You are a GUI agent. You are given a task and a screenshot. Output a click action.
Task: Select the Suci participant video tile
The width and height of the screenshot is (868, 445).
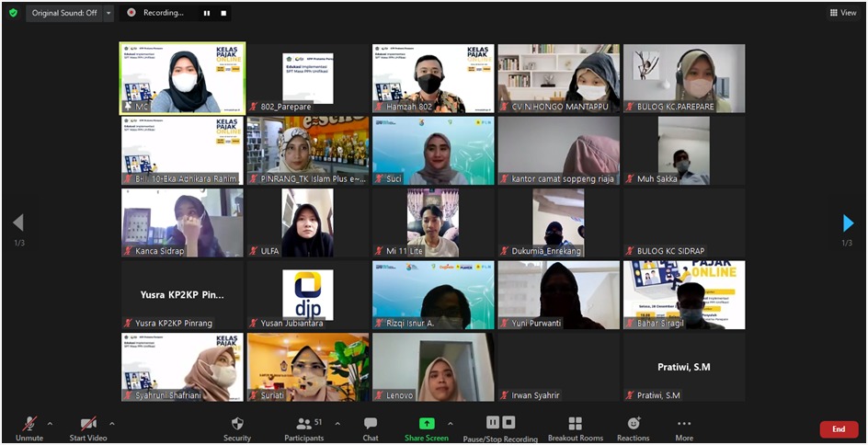[x=432, y=150]
